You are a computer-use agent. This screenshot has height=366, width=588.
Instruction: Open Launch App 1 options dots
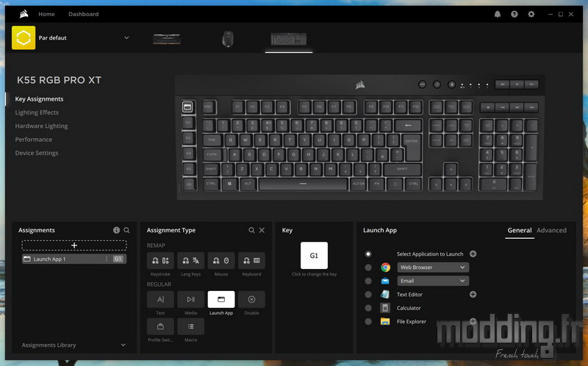(107, 259)
